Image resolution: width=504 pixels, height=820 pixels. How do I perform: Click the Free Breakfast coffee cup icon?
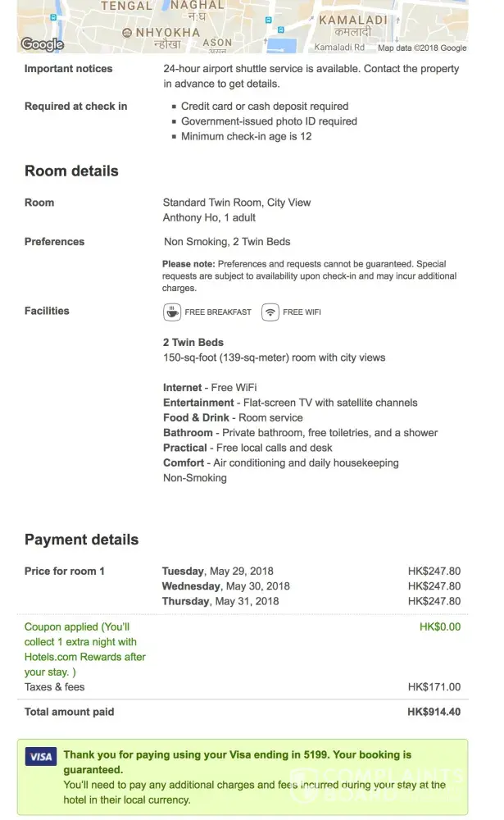coord(172,312)
